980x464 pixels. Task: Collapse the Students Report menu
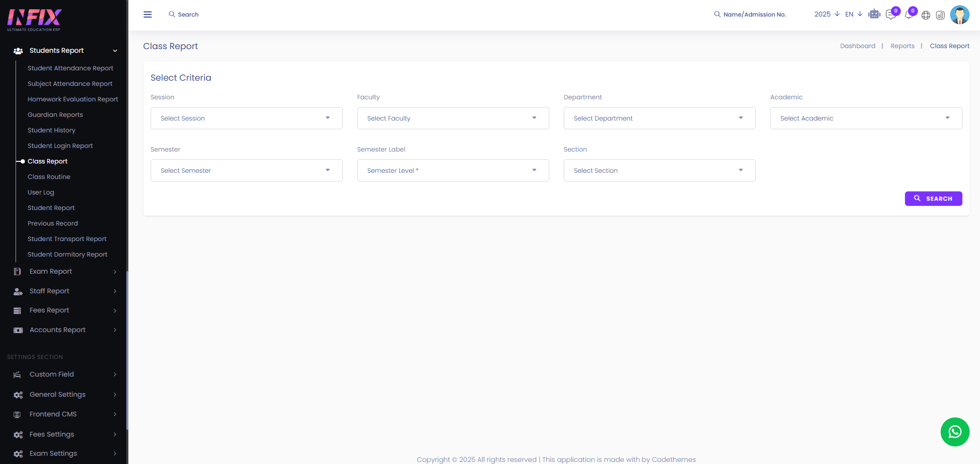pyautogui.click(x=115, y=51)
